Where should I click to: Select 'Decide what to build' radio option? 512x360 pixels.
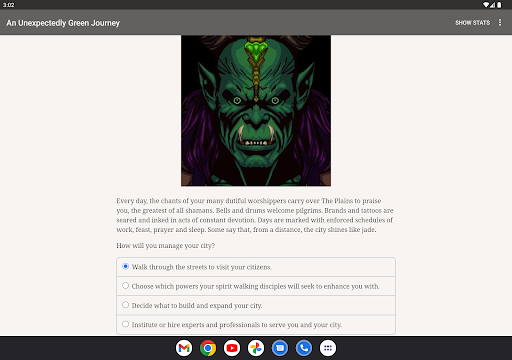click(256, 305)
